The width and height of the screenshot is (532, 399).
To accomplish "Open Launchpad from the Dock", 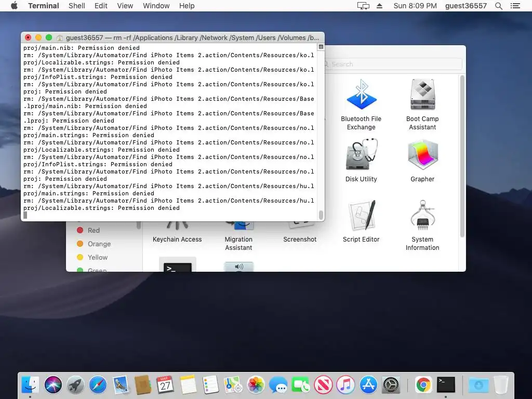I will [75, 385].
